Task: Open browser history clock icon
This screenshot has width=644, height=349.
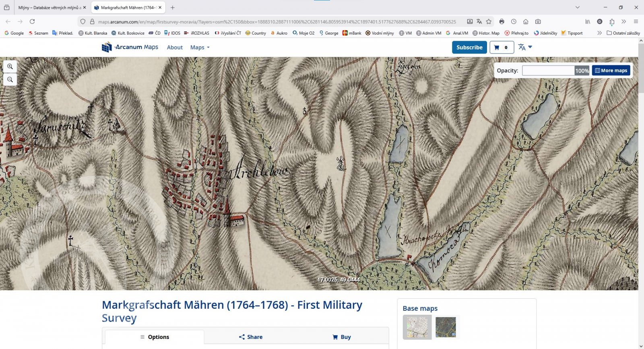Action: coord(514,22)
